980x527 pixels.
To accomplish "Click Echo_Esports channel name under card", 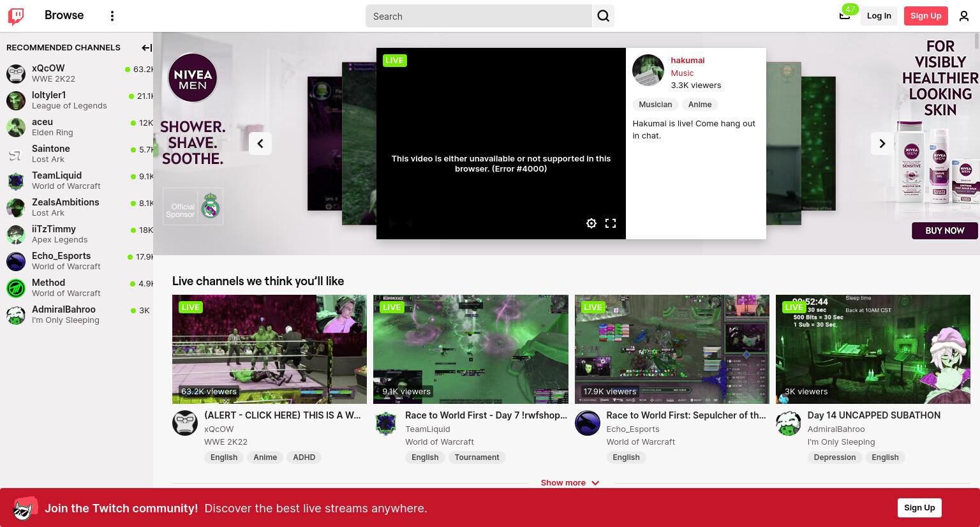I will tap(633, 429).
